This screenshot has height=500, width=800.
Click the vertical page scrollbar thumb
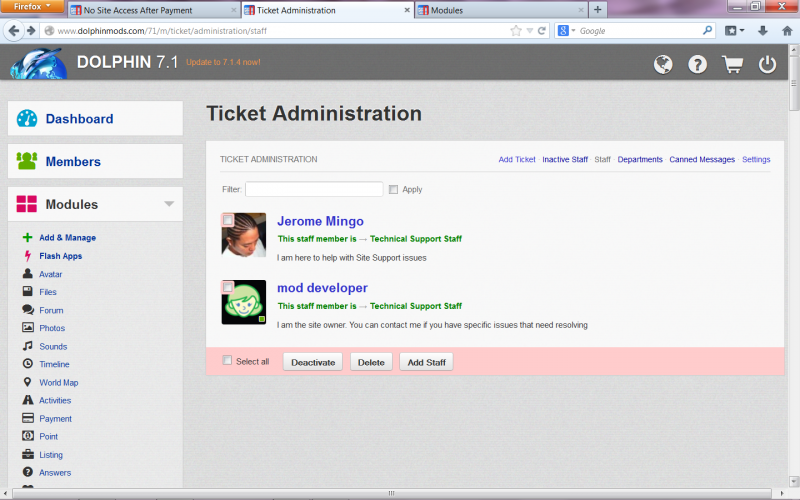(793, 83)
